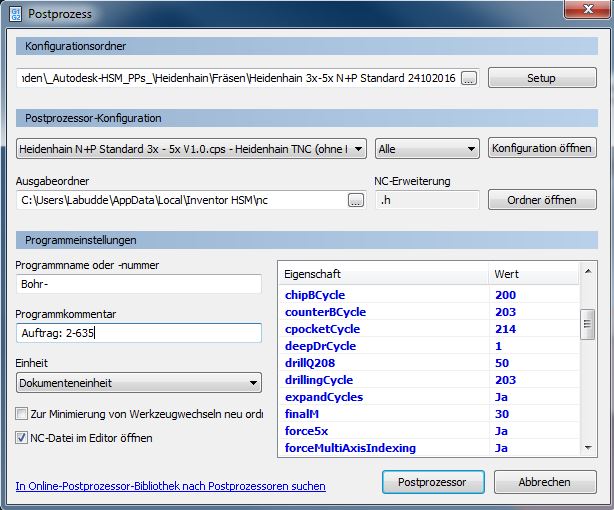Browse for the Ausgabeordner folder
Screen dimensions: 614x510
pyautogui.click(x=356, y=200)
